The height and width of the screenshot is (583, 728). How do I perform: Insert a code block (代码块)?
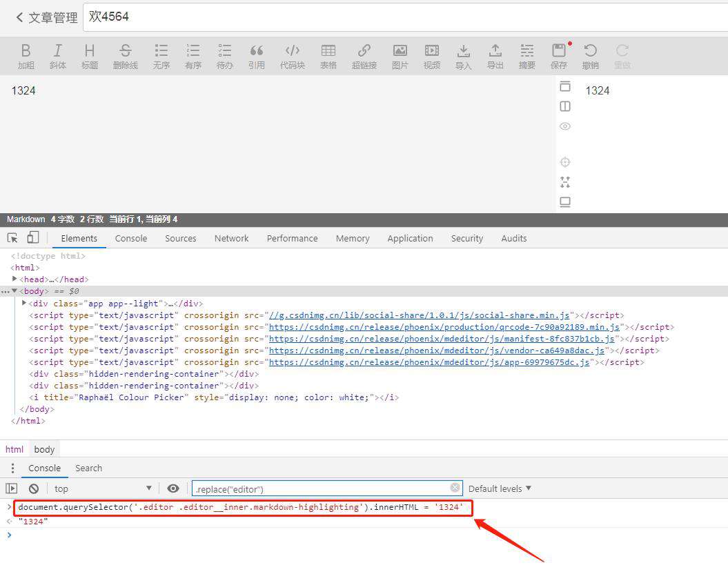[x=293, y=56]
